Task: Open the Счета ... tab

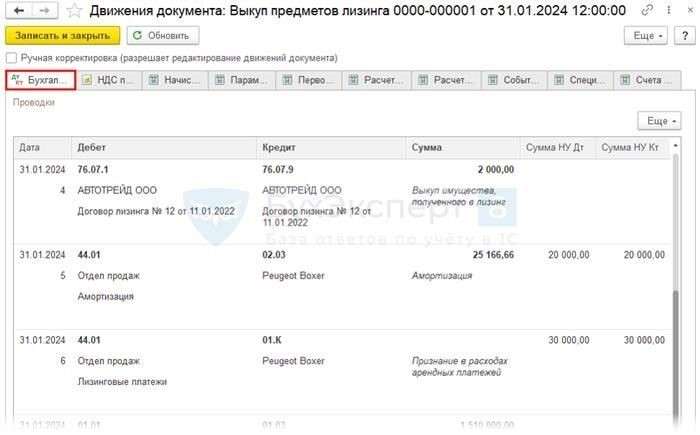Action: coord(647,80)
